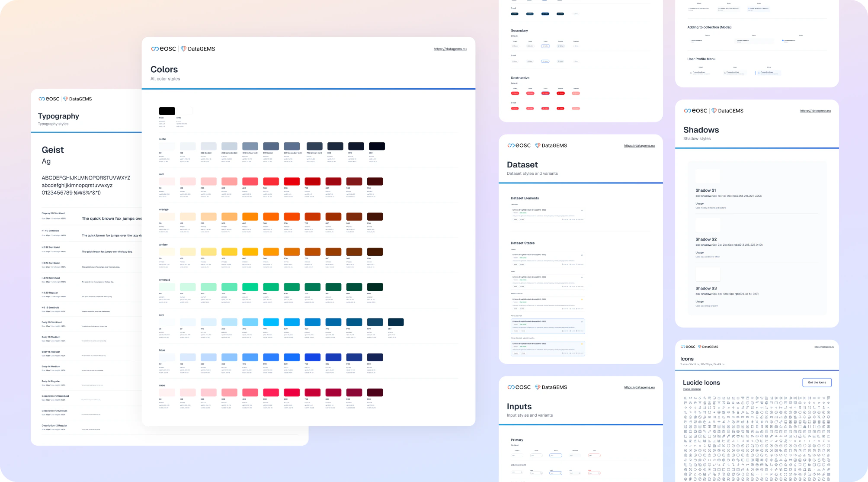This screenshot has height=482, width=868.
Task: Click the Destructive Default-size Pressed state button
Action: click(561, 93)
